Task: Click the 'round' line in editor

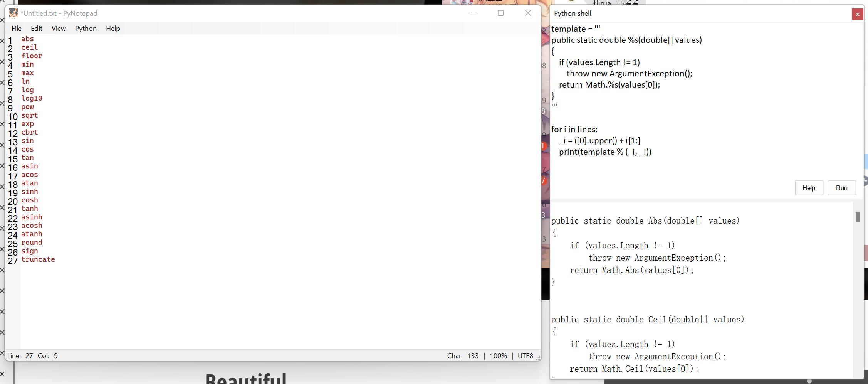Action: (32, 243)
